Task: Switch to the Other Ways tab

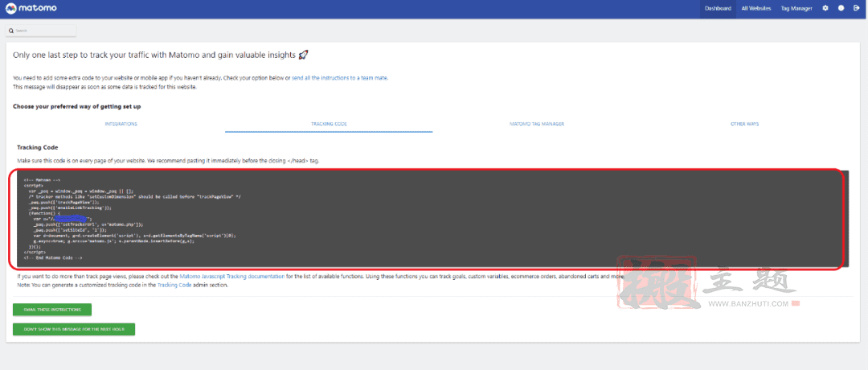Action: tap(744, 124)
